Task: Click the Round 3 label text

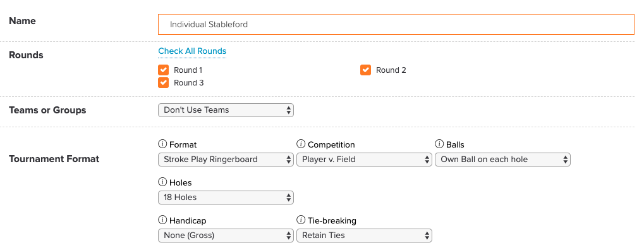Action: [188, 83]
